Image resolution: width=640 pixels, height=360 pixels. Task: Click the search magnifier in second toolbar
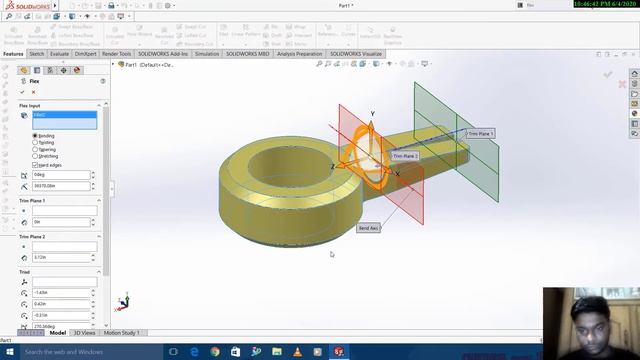pos(9,16)
